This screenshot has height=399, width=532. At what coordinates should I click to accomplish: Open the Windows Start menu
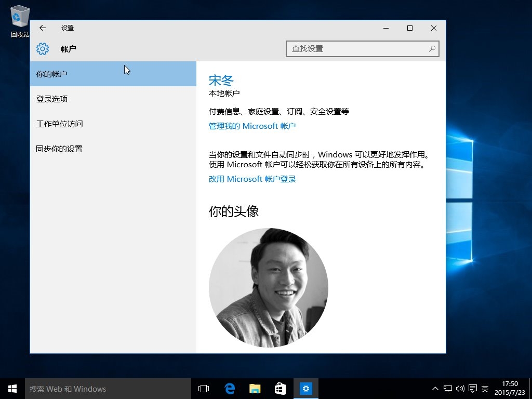tap(12, 389)
